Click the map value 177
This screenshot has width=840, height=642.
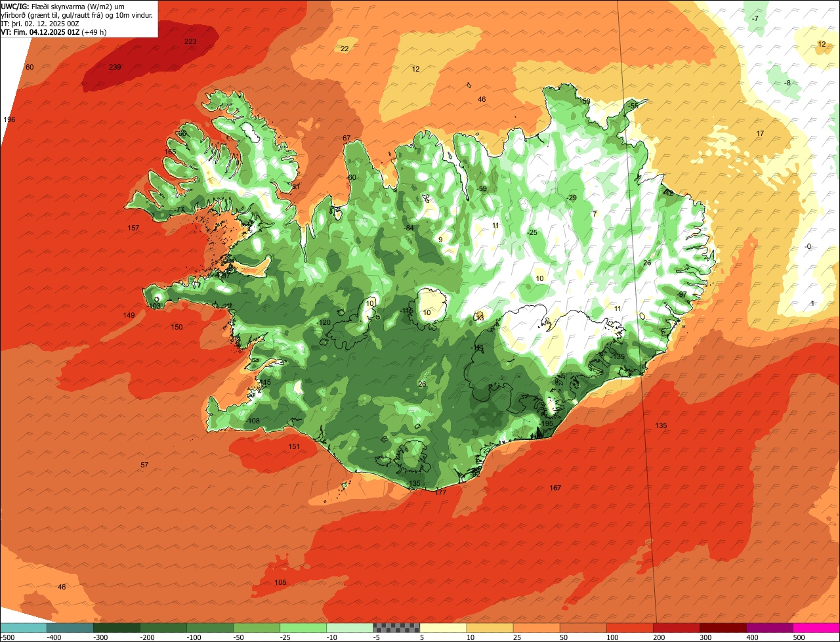click(x=440, y=492)
